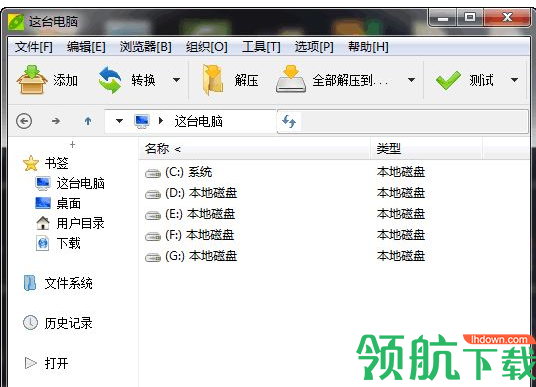Open the 全部解压到 dropdown arrow
Image resolution: width=536 pixels, height=387 pixels.
click(x=412, y=80)
